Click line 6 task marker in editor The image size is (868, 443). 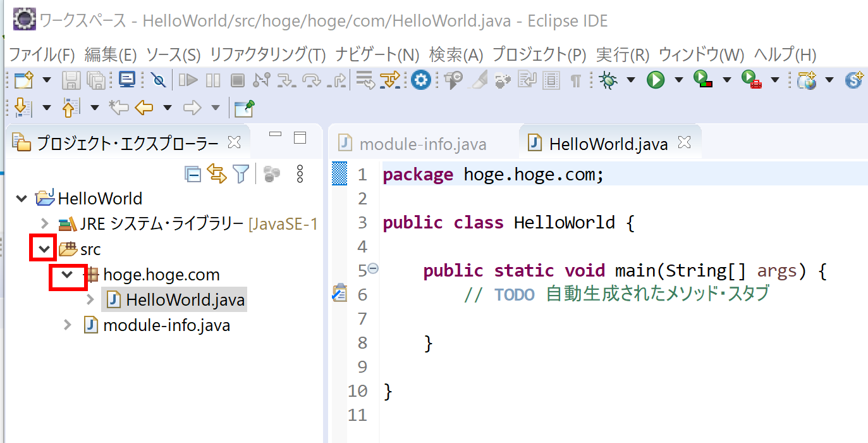click(339, 294)
